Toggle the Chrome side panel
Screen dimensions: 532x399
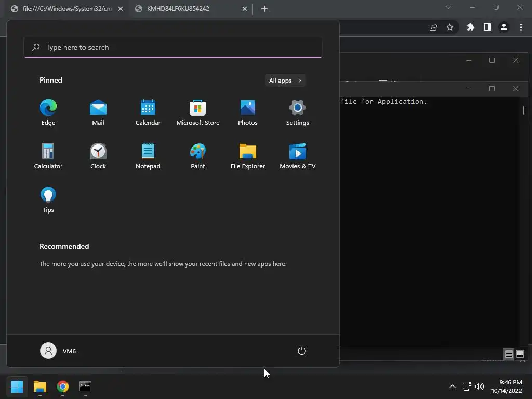pyautogui.click(x=487, y=27)
